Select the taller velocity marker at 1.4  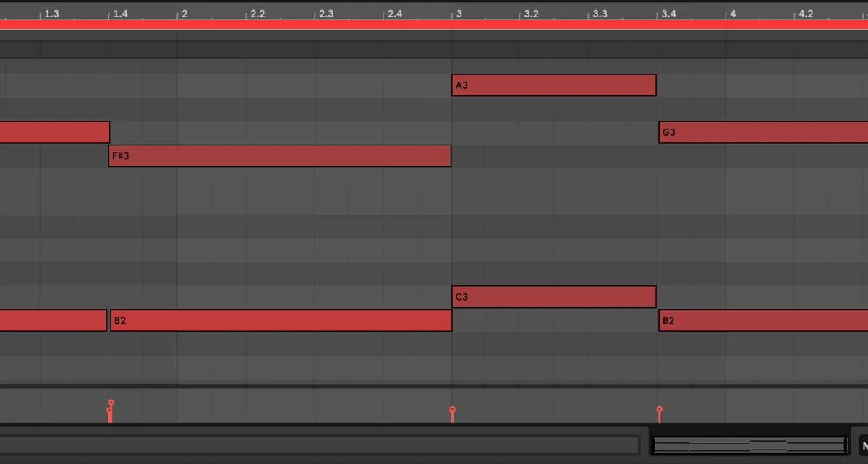[111, 402]
